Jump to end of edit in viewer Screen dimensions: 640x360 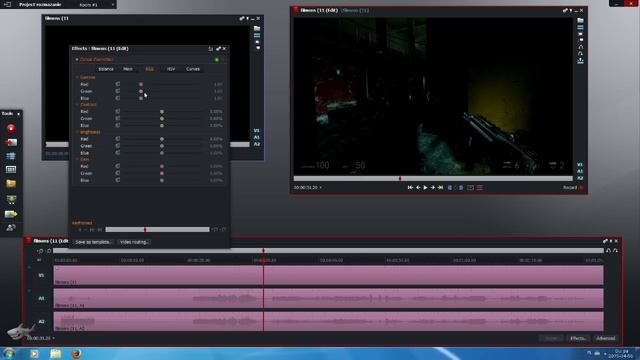click(x=440, y=187)
